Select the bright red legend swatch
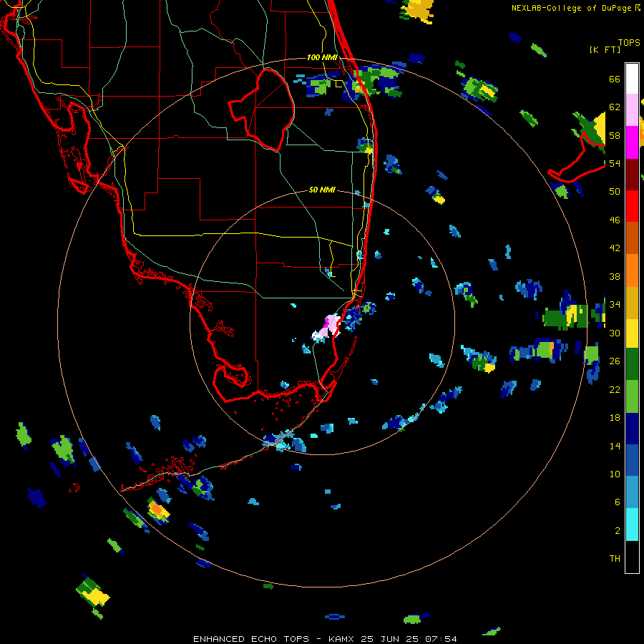Image resolution: width=644 pixels, height=644 pixels. (x=632, y=206)
